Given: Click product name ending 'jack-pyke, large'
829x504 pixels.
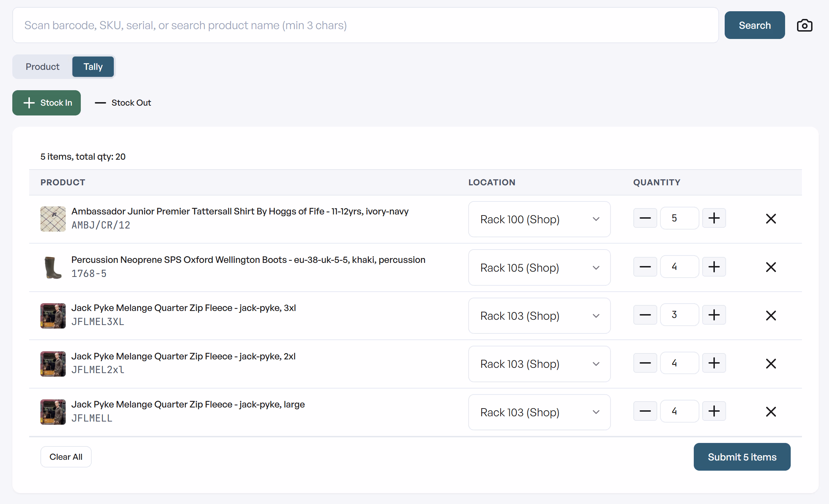Looking at the screenshot, I should (188, 404).
